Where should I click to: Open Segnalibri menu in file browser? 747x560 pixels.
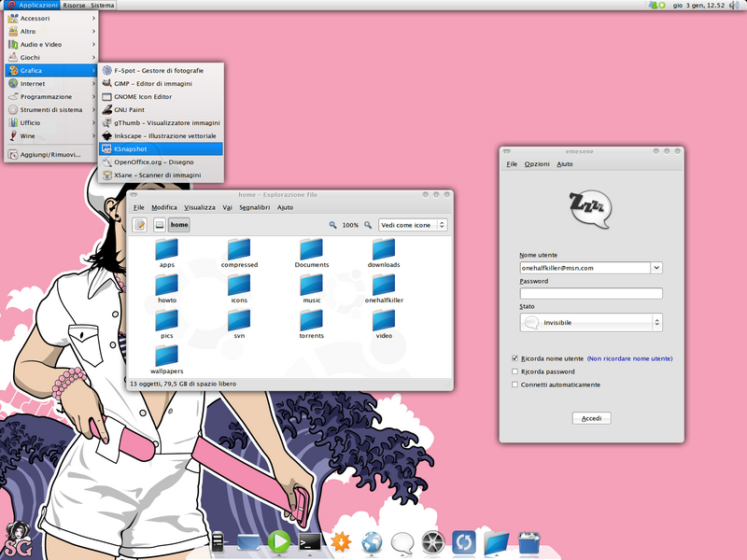click(254, 207)
